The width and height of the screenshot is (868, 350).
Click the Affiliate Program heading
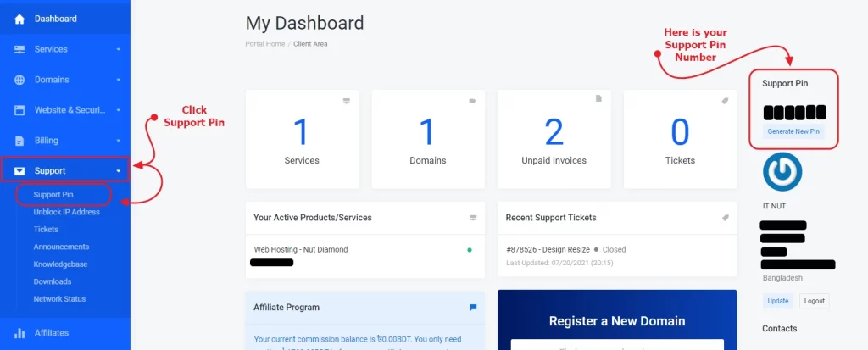[287, 308]
